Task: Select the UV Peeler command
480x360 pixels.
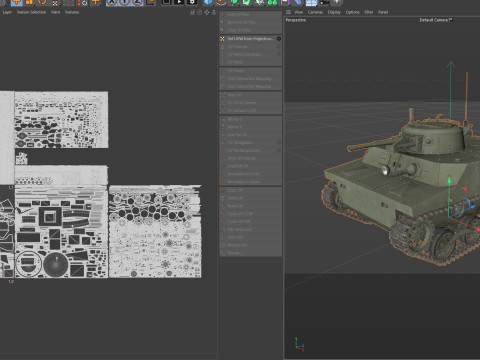Action: [250, 71]
